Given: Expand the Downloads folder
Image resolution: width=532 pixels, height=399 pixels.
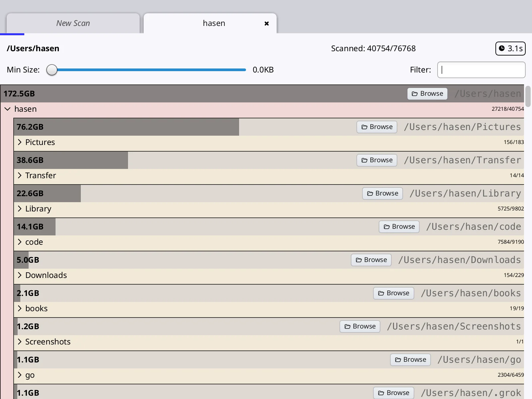Looking at the screenshot, I should tap(20, 275).
